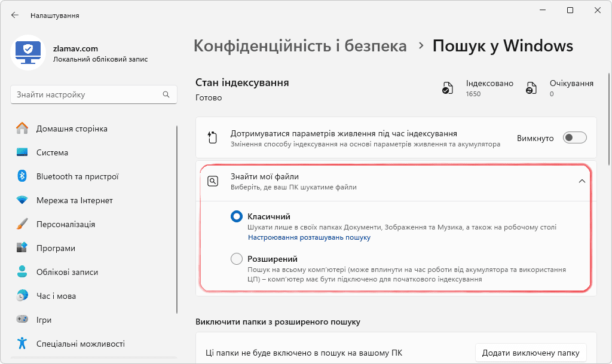Click the Ігри gamepad icon
The image size is (612, 364).
coord(22,319)
